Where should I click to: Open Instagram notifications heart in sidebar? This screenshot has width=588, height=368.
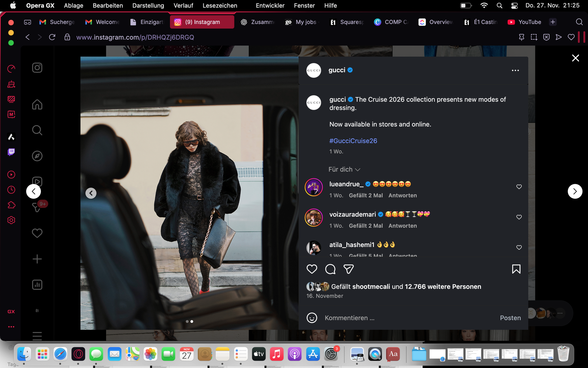click(37, 233)
